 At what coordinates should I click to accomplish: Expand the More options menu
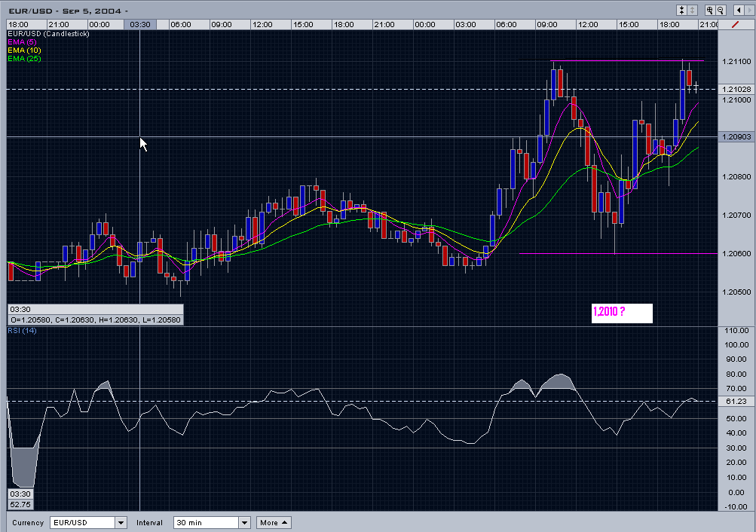click(x=273, y=521)
